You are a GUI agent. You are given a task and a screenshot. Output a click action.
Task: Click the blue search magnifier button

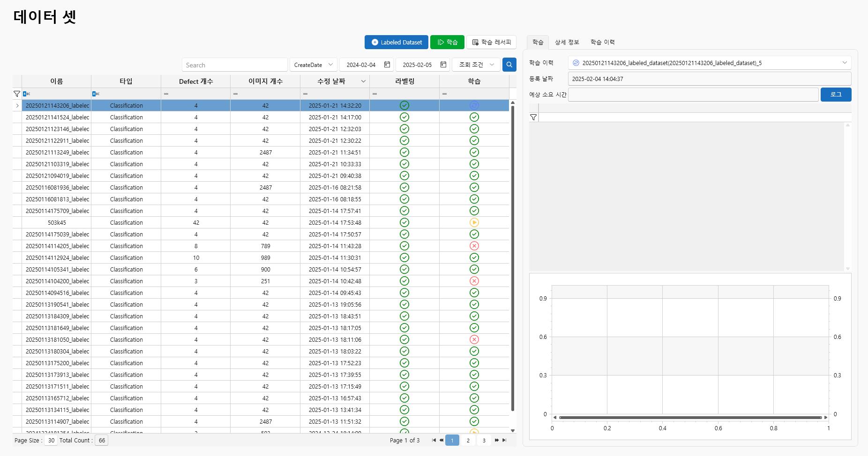509,65
